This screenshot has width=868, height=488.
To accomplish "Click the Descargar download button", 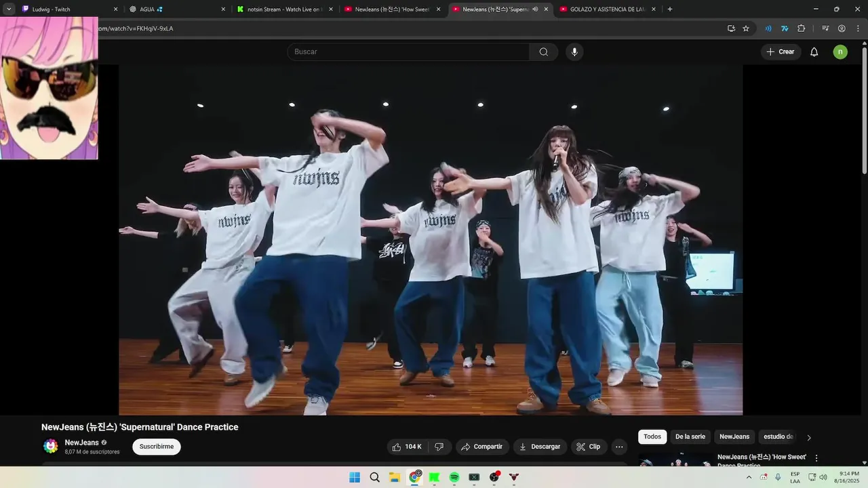I will pos(540,447).
